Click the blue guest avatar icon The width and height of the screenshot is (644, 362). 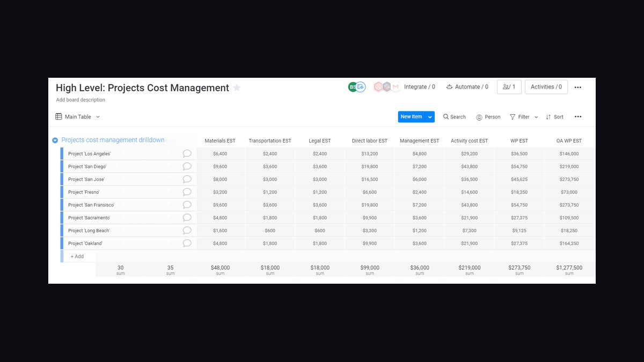361,87
